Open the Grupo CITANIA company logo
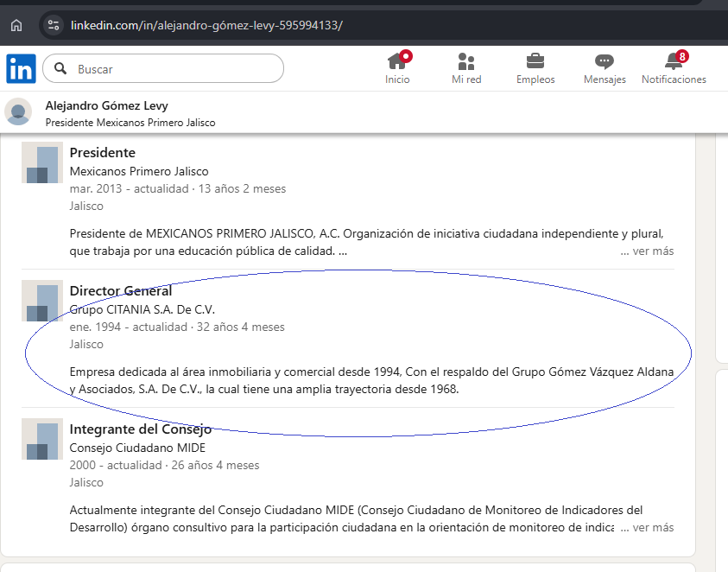 pos(42,301)
